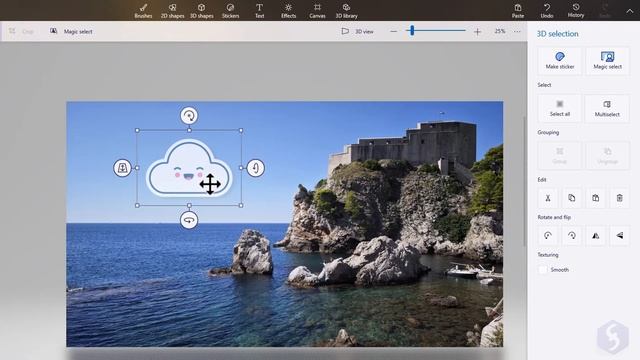Click the top-left selection corner handle
Image resolution: width=640 pixels, height=360 pixels.
point(137,130)
